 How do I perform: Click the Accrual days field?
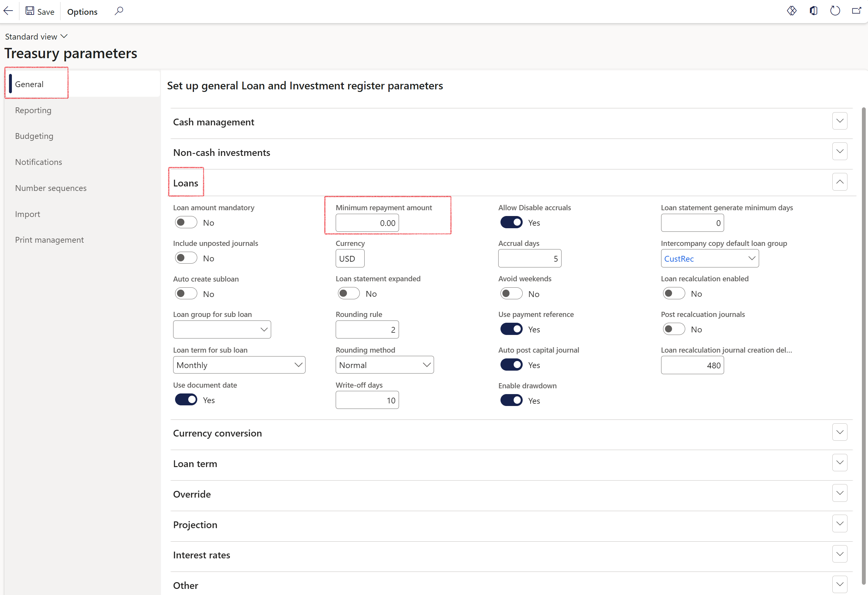pyautogui.click(x=530, y=258)
